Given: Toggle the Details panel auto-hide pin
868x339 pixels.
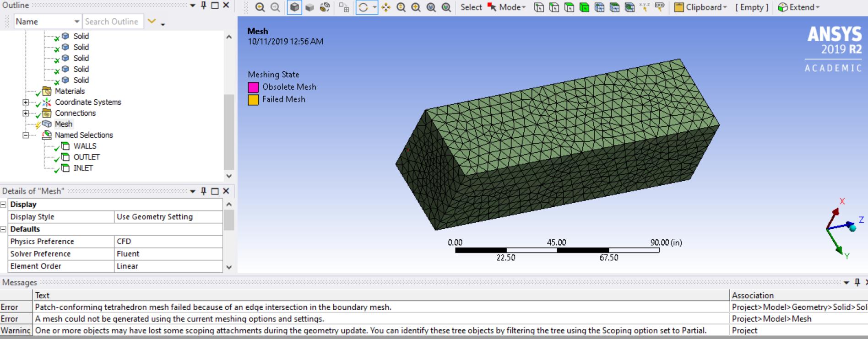Looking at the screenshot, I should coord(204,191).
